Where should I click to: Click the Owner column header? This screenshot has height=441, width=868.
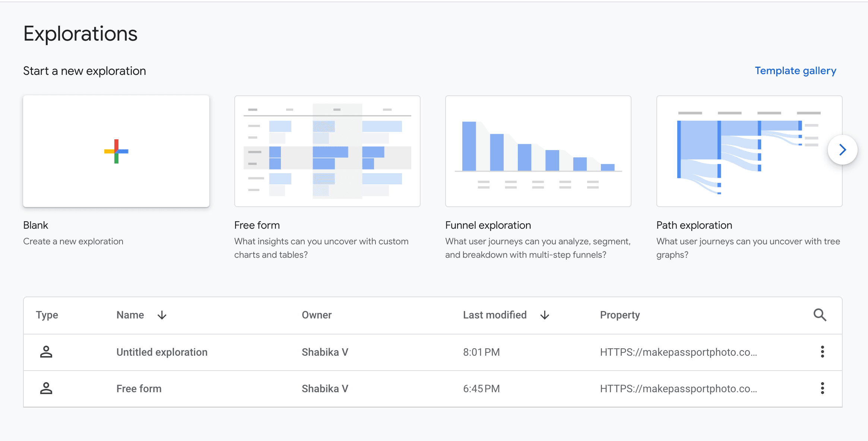(x=317, y=315)
